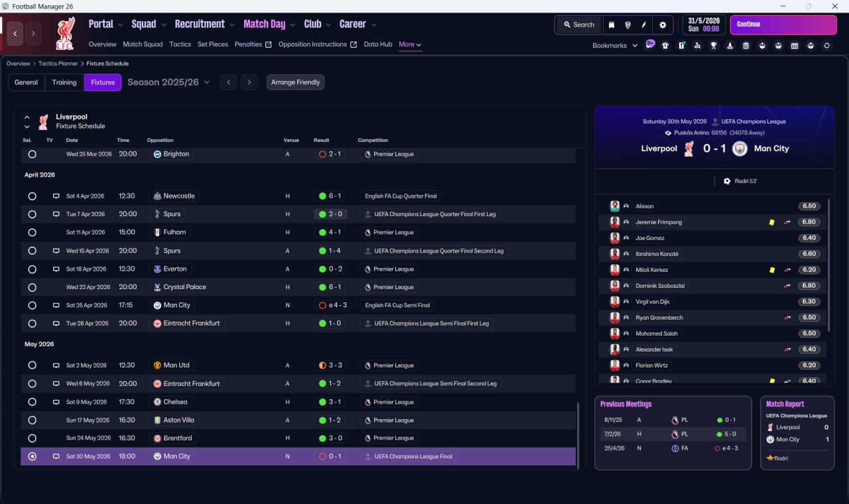Click the 5 - 0 previous meeting result
Screen dimensions: 849x504
728,434
